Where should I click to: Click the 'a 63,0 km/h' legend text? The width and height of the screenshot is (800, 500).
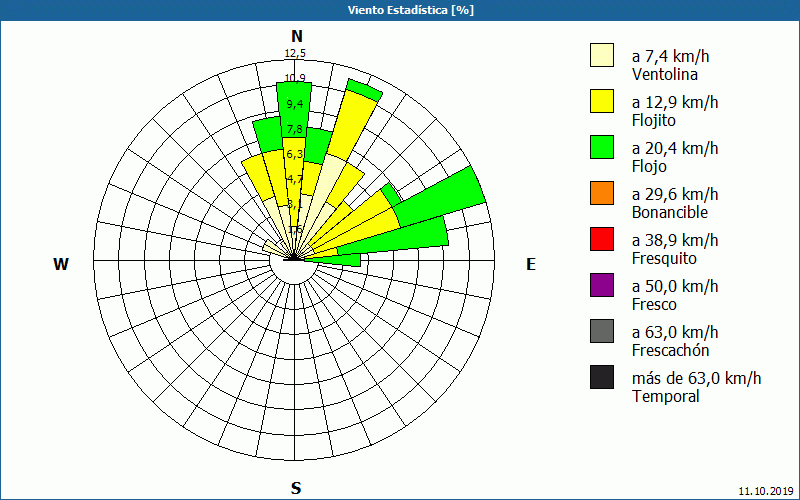674,332
